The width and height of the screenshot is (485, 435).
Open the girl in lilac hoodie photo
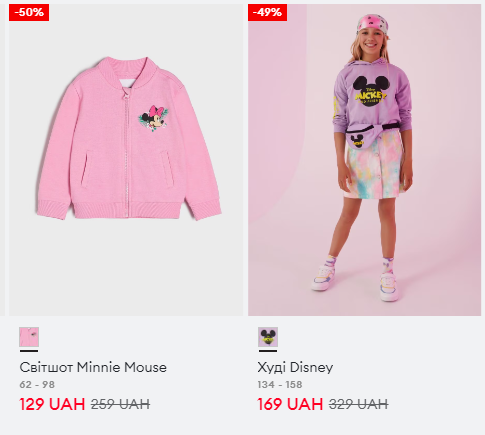(364, 160)
